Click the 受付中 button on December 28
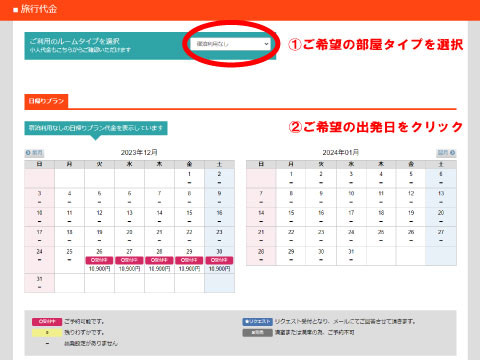The width and height of the screenshot is (480, 360). (x=159, y=260)
